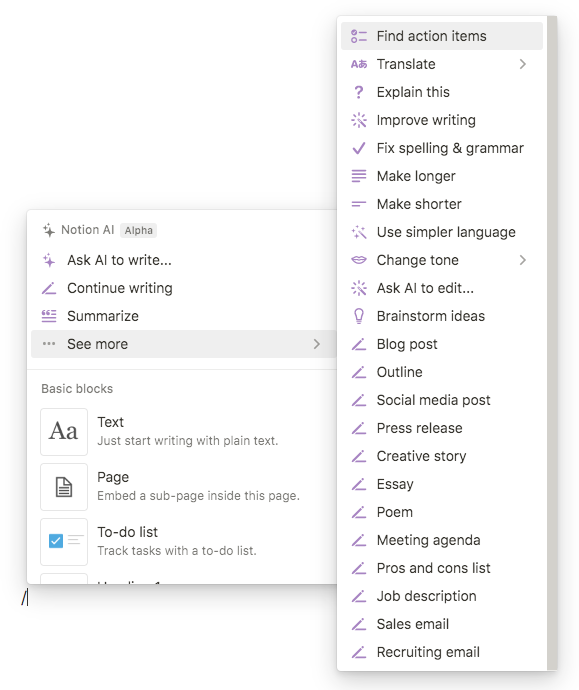Click 'Just start writing with plain text.'
Image resolution: width=579 pixels, height=690 pixels.
[187, 440]
